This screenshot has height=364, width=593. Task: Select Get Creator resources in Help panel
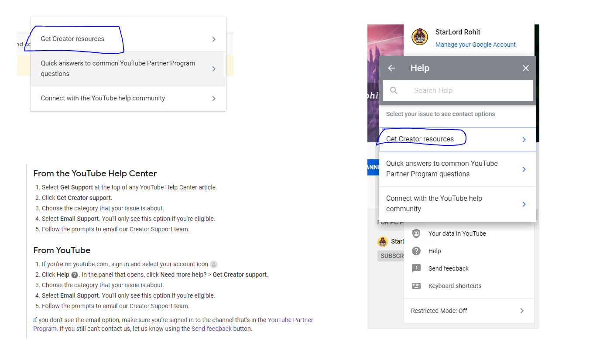(x=457, y=139)
